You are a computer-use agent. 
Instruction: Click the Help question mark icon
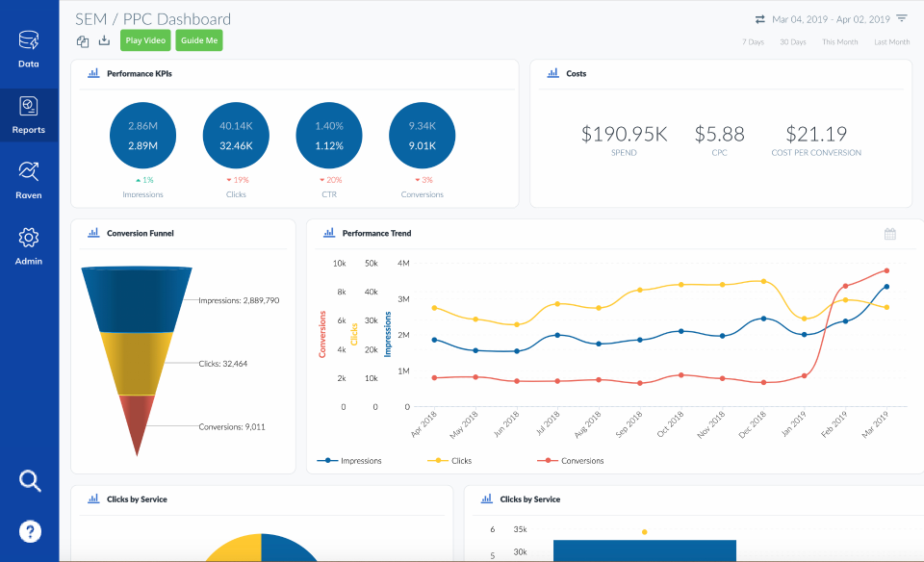pyautogui.click(x=30, y=530)
